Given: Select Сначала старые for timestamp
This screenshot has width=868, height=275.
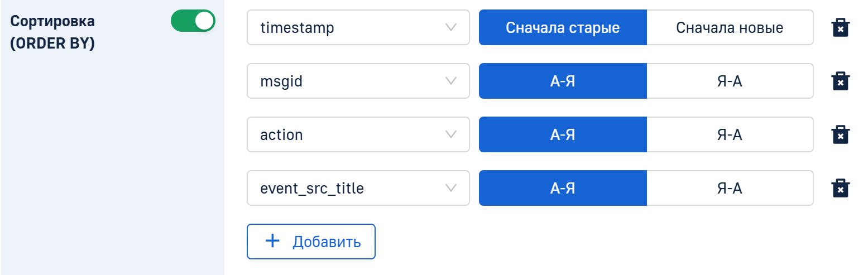Looking at the screenshot, I should 563,27.
